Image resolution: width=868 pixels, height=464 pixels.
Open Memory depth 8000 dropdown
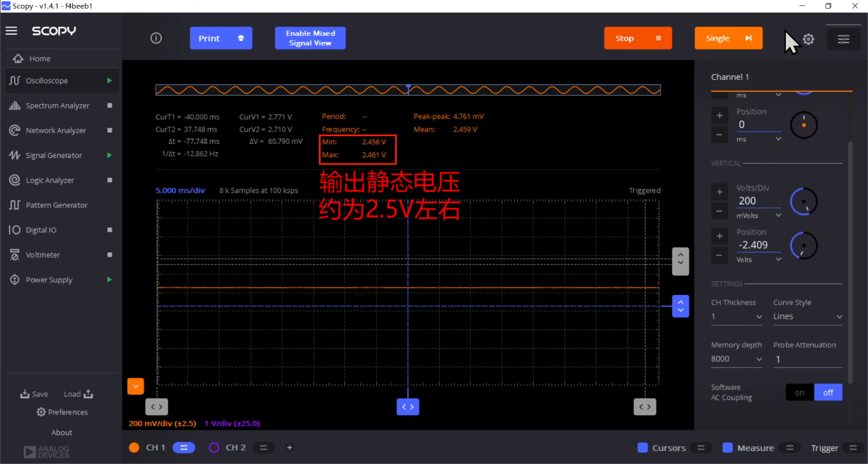tap(737, 359)
